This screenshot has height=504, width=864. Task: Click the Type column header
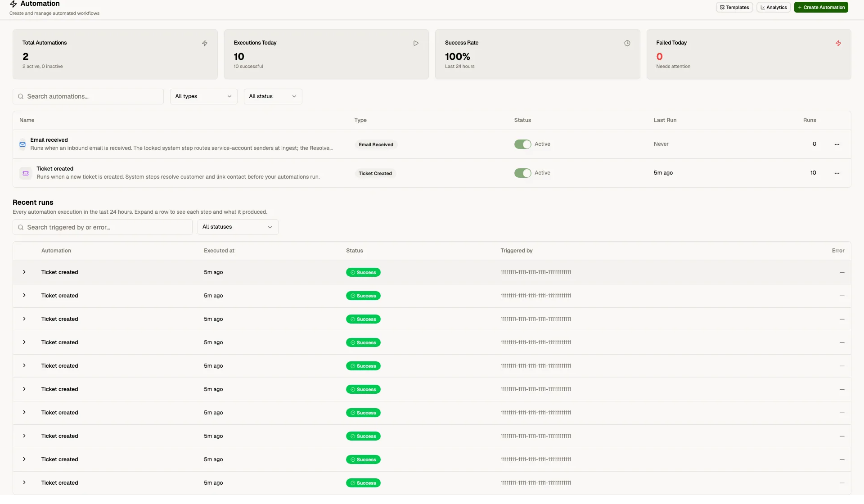point(360,120)
